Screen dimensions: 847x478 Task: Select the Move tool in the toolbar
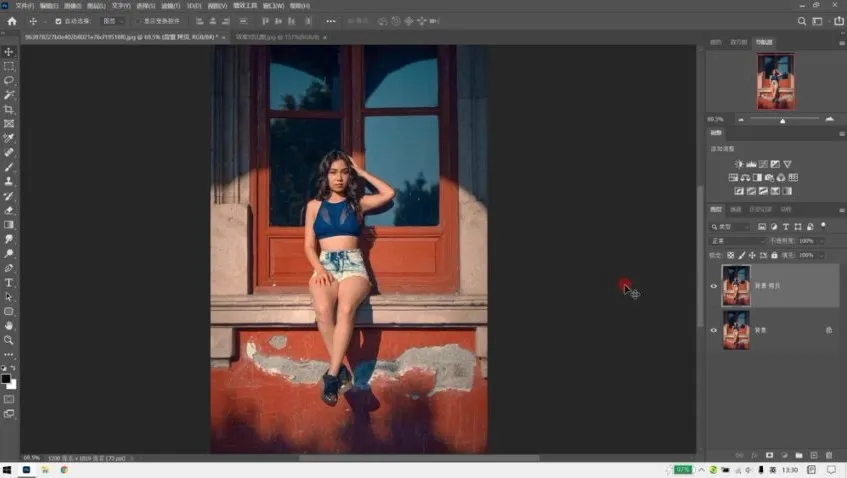tap(9, 51)
